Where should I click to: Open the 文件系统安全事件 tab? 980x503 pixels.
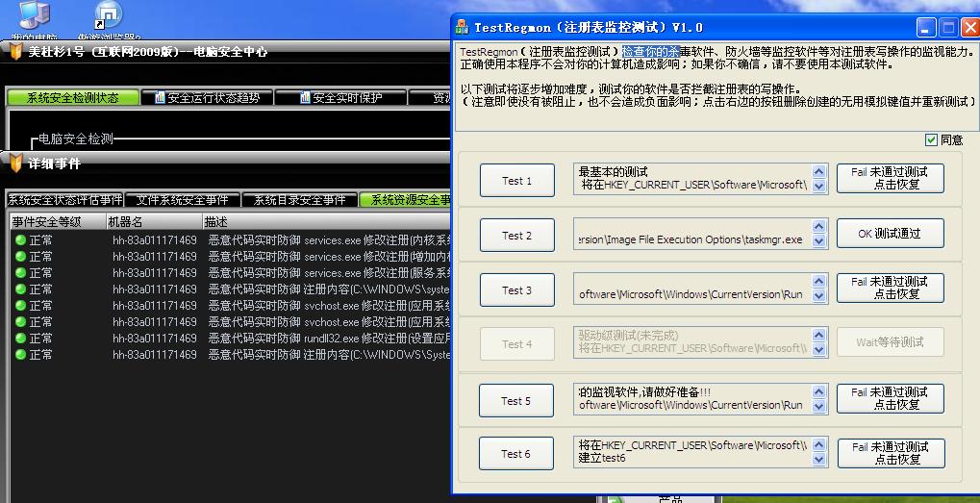pyautogui.click(x=182, y=200)
